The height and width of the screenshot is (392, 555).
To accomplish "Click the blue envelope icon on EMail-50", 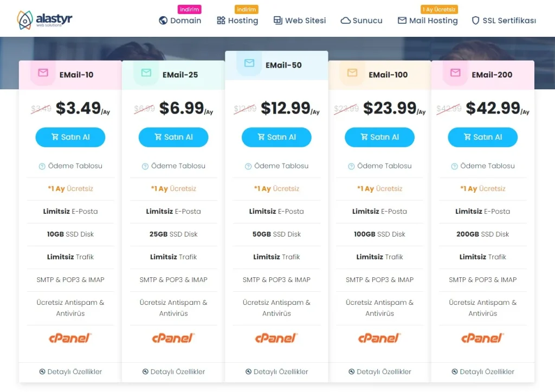I will [249, 63].
